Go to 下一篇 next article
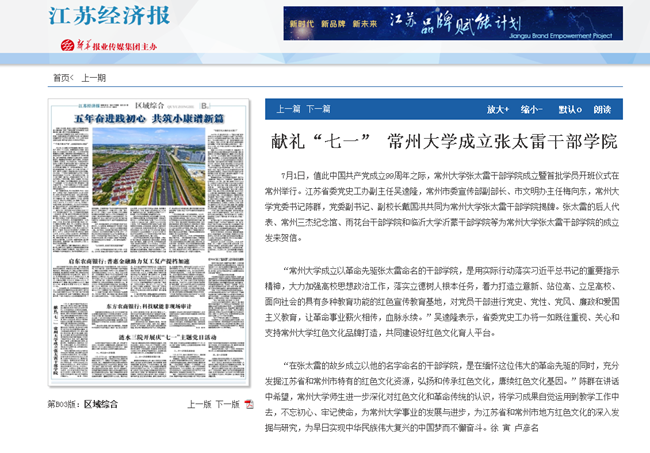 (x=317, y=109)
